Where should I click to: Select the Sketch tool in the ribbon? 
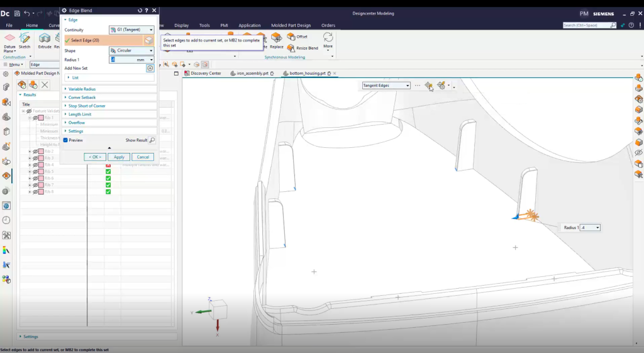(x=25, y=39)
